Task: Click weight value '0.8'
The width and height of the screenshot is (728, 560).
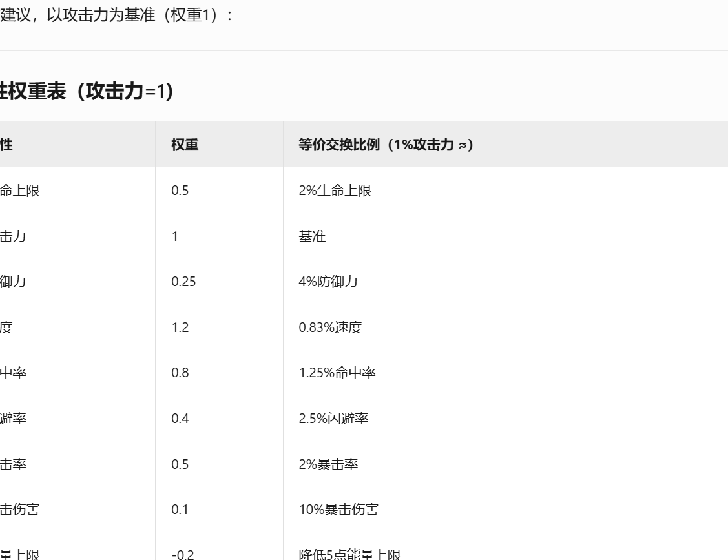Action: [180, 373]
